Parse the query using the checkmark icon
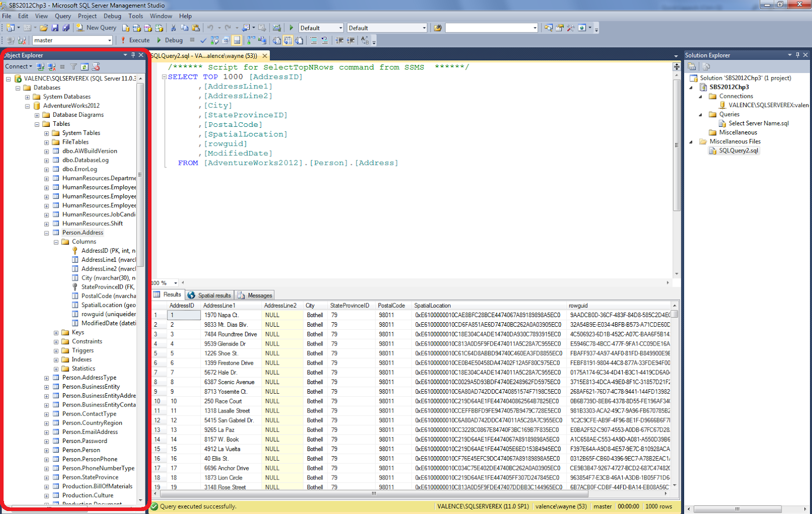Image resolution: width=812 pixels, height=514 pixels. tap(202, 40)
